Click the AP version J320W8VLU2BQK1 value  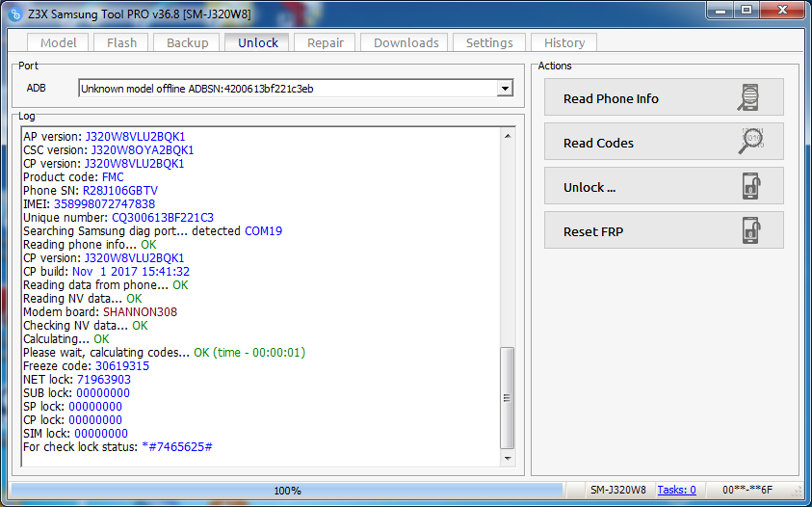click(x=135, y=137)
